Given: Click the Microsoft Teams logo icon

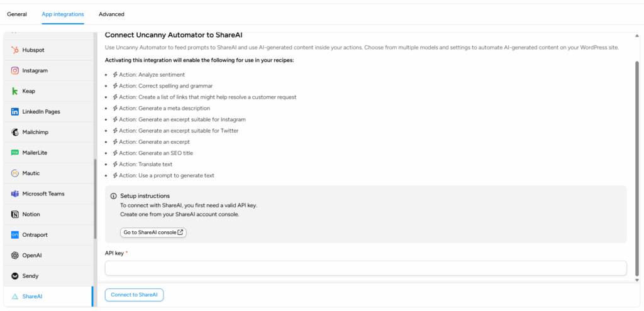Looking at the screenshot, I should pos(15,194).
